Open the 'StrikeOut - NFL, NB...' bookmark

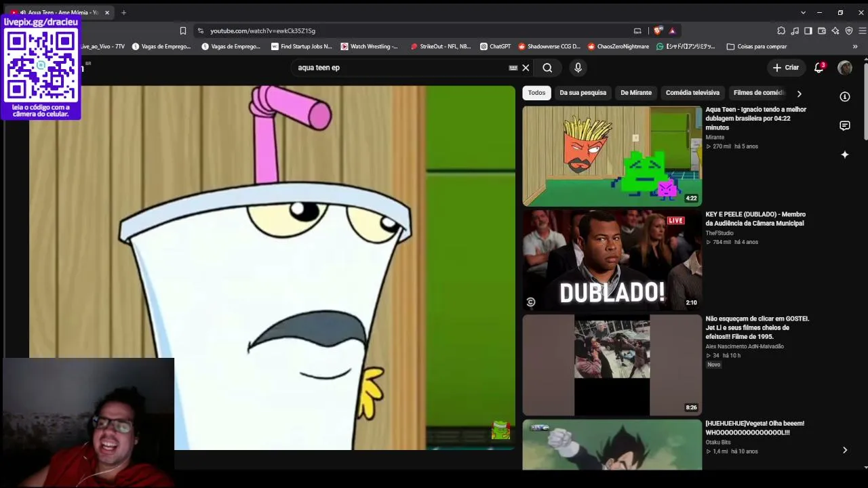(441, 47)
